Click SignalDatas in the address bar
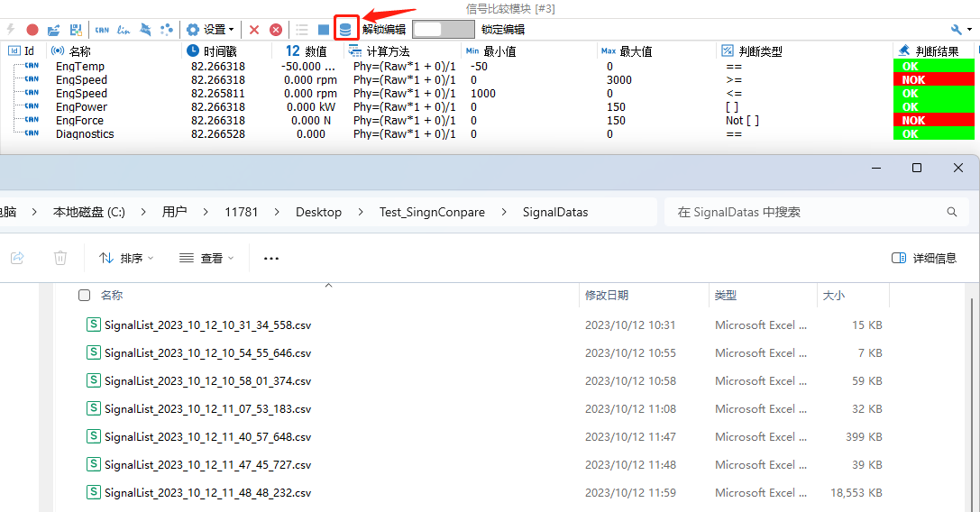Image resolution: width=980 pixels, height=512 pixels. point(555,212)
